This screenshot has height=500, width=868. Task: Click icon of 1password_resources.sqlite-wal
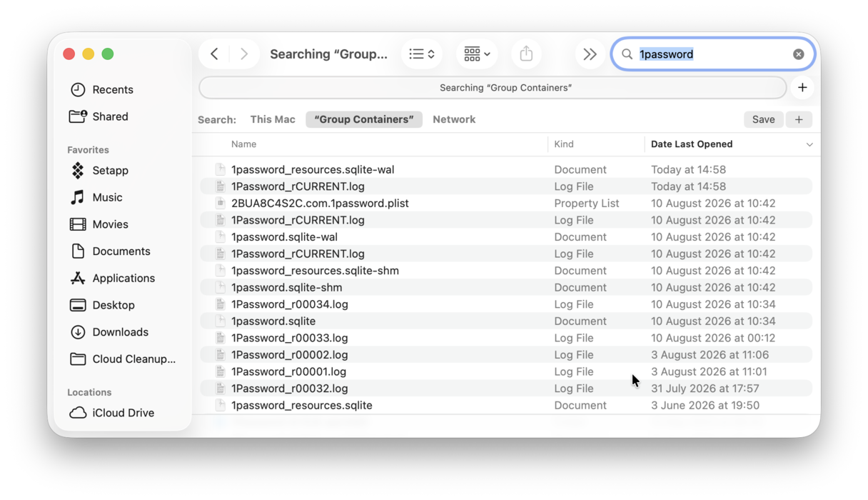(220, 169)
